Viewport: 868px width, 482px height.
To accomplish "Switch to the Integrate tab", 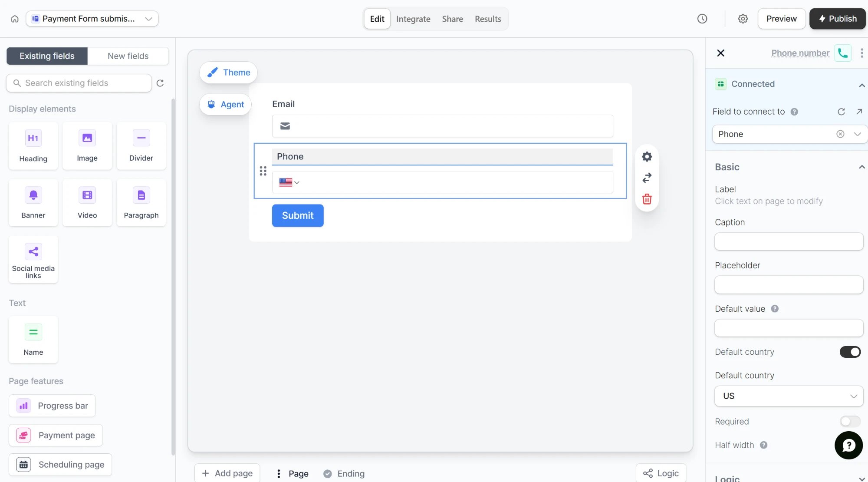I will [413, 19].
